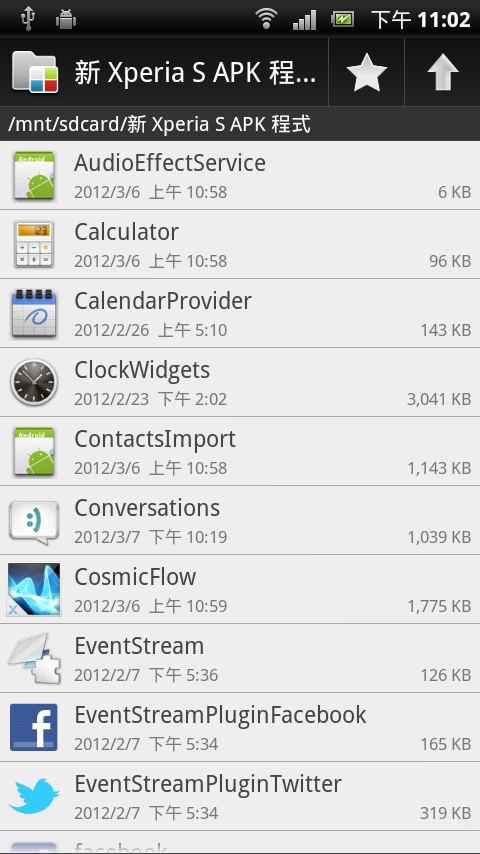Tap the /mnt/sdcard path bar
This screenshot has height=854, width=480.
(240, 124)
